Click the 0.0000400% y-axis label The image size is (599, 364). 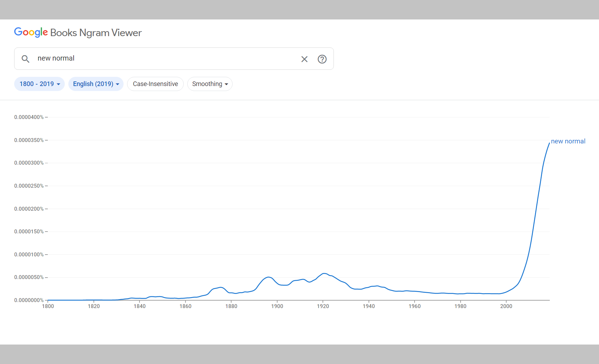(x=29, y=117)
